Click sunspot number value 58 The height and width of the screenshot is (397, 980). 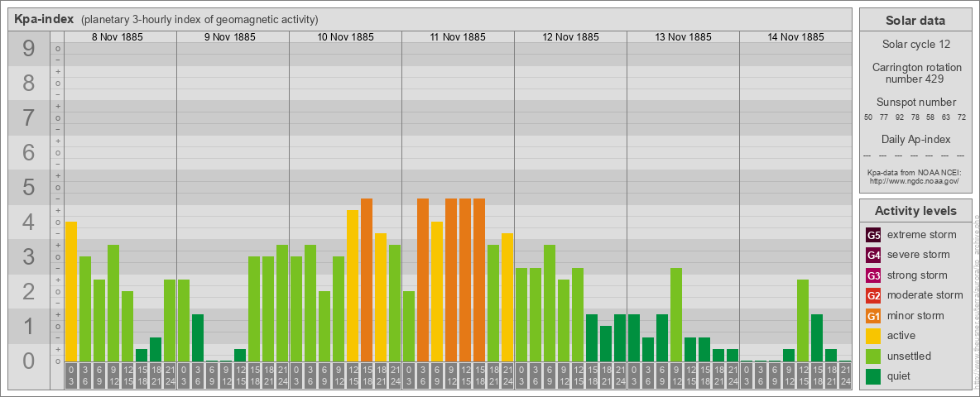930,117
